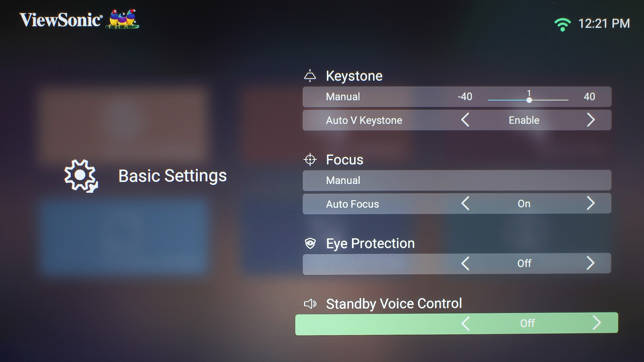Click the Keystone trapezoid icon
The height and width of the screenshot is (362, 644).
(310, 76)
